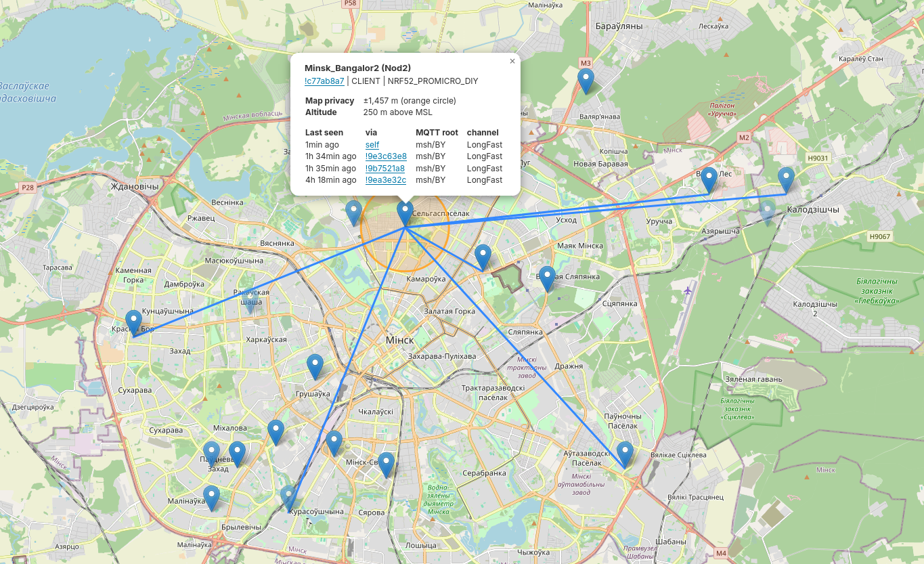This screenshot has height=564, width=924.
Task: Click the marker east of Камароўка
Action: coord(483,258)
